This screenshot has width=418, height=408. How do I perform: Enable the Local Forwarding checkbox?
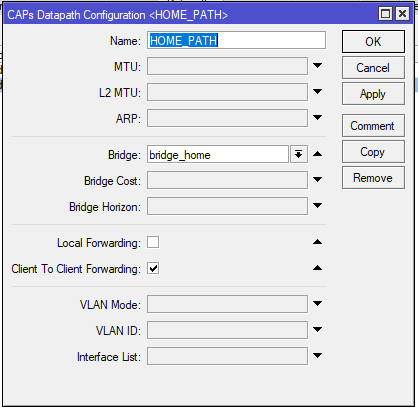coord(153,242)
